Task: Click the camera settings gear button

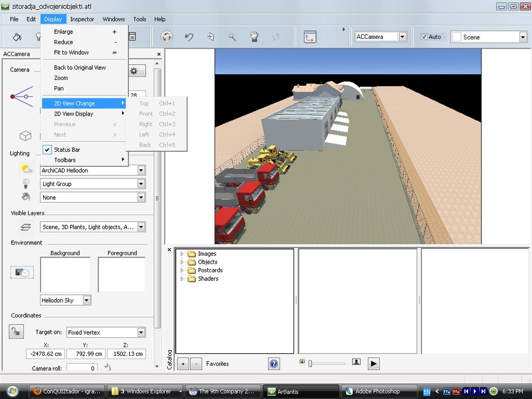Action: (134, 71)
